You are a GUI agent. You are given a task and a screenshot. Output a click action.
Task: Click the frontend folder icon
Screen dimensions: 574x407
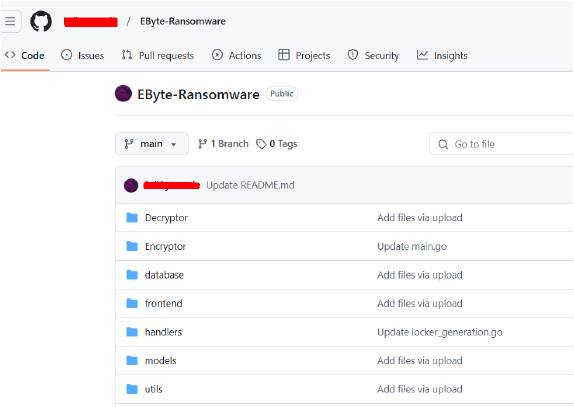click(x=132, y=303)
